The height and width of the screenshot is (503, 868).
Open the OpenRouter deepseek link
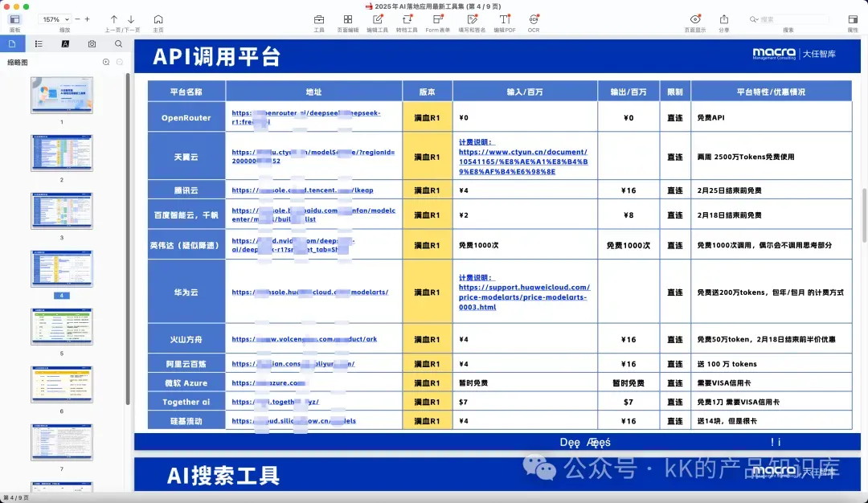[306, 117]
